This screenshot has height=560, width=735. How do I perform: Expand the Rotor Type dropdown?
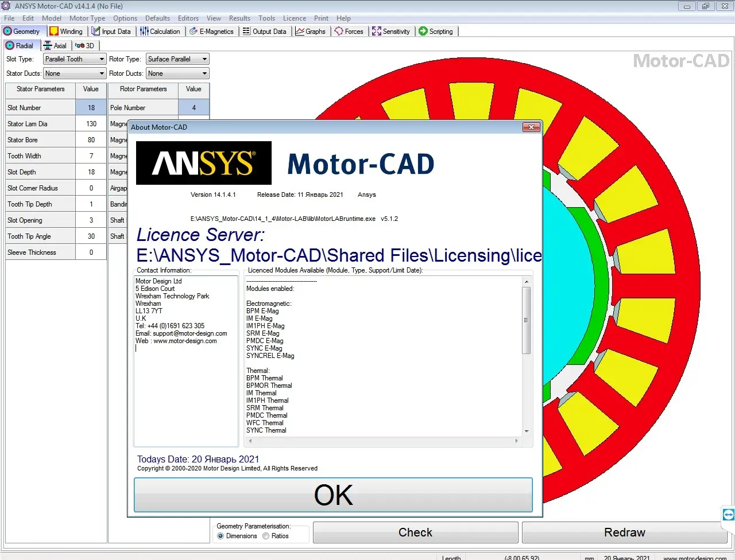tap(204, 59)
